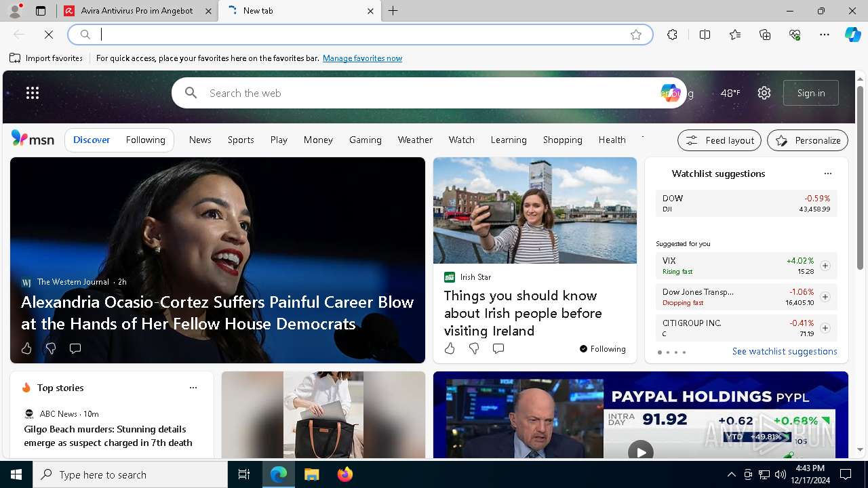Open the browser profile icon
The width and height of the screenshot is (868, 488).
tap(15, 11)
